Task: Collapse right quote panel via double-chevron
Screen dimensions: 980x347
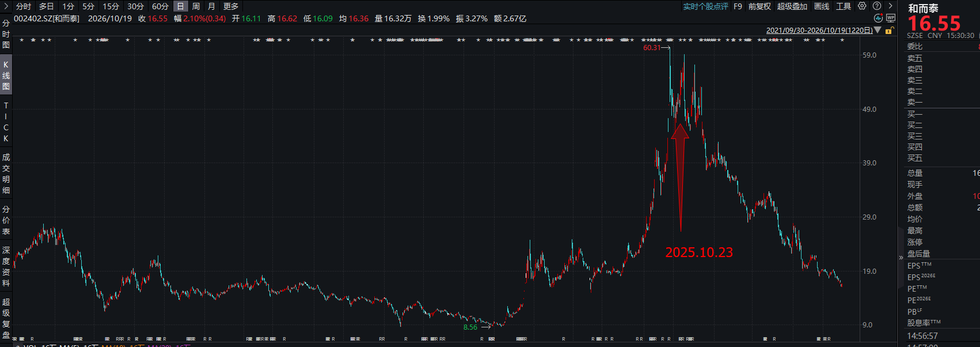Action: coord(901,258)
